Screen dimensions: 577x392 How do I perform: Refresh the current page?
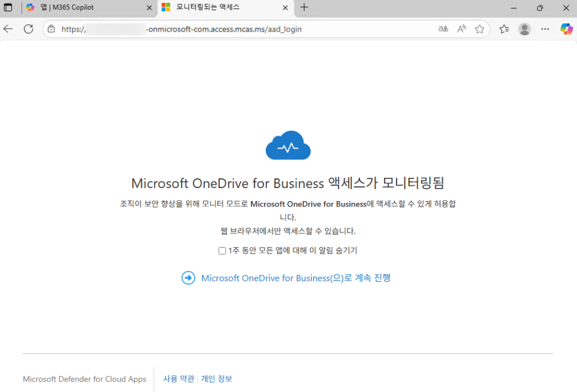(28, 29)
